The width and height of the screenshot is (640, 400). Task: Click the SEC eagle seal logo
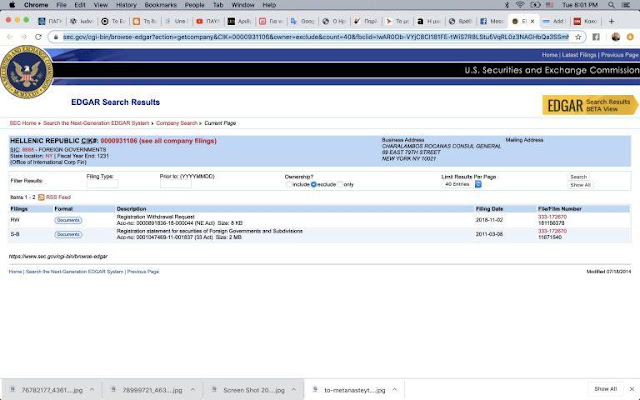point(27,72)
